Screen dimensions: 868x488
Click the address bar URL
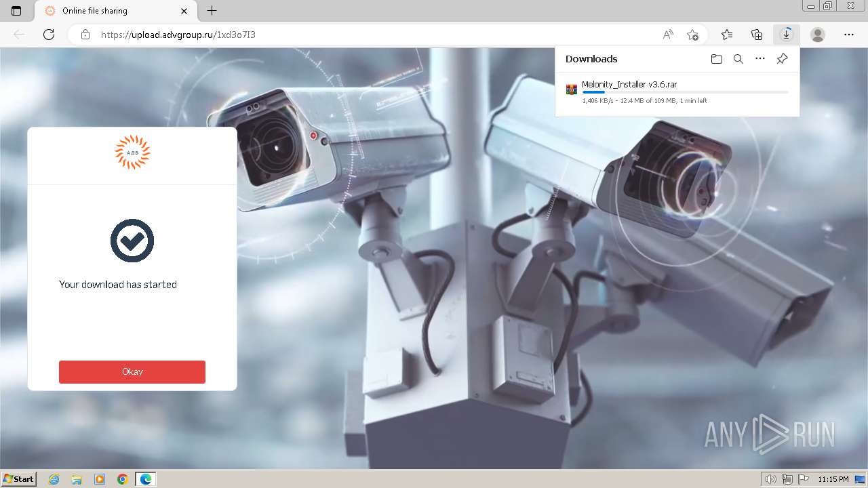[178, 35]
